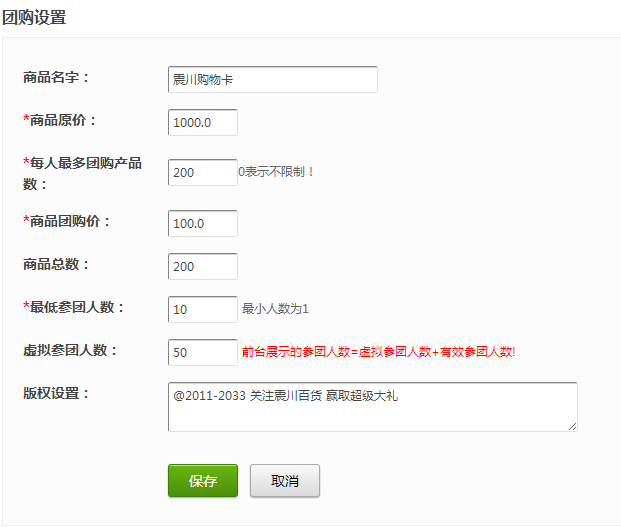This screenshot has width=621, height=527.
Task: Click the 团购设置 page heading
Action: pyautogui.click(x=36, y=16)
